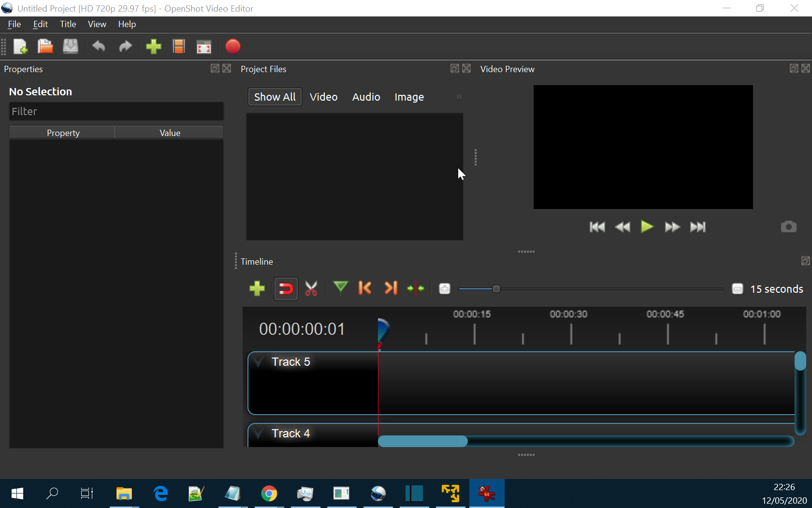Viewport: 812px width, 508px height.
Task: Open Google Chrome from the taskbar
Action: click(x=269, y=493)
